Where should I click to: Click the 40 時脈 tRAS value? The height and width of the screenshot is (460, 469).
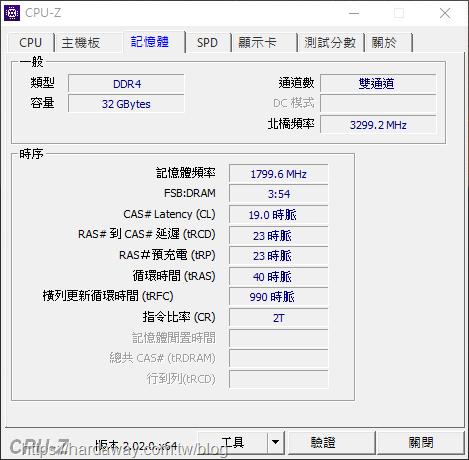(279, 276)
